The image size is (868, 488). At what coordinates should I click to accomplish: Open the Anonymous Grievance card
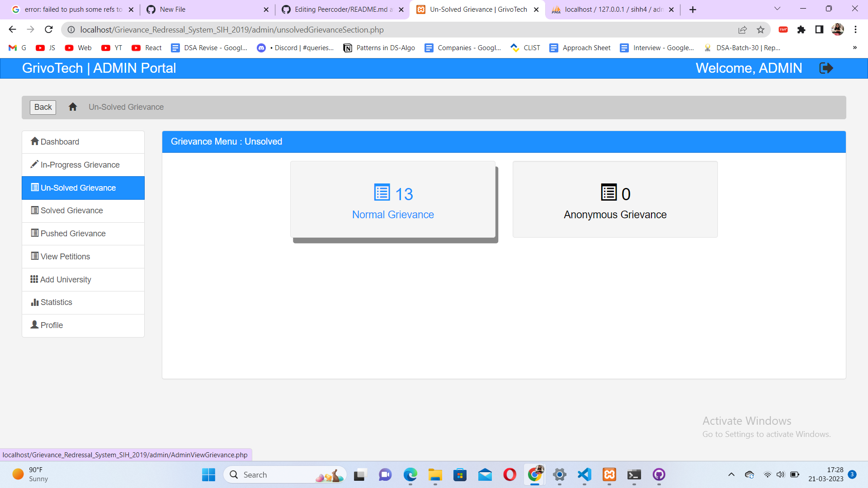pyautogui.click(x=615, y=200)
